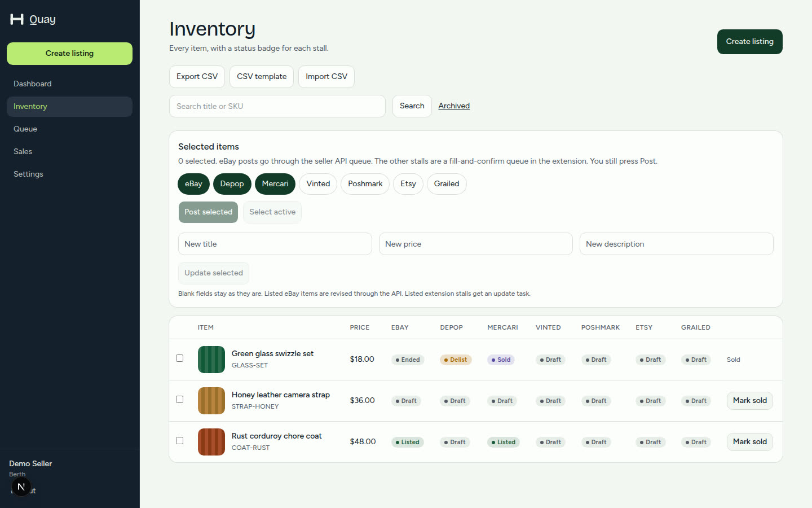The height and width of the screenshot is (508, 812).
Task: Mark Rust corduroy chore coat as sold
Action: [749, 442]
